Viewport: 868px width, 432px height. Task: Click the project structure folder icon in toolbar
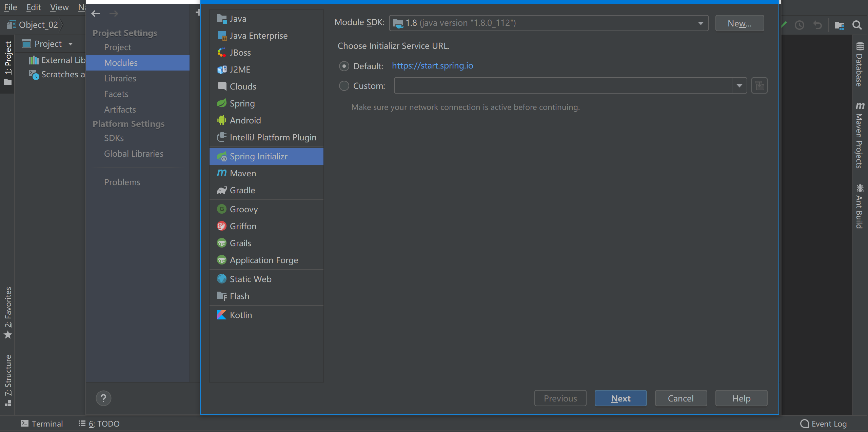tap(839, 25)
